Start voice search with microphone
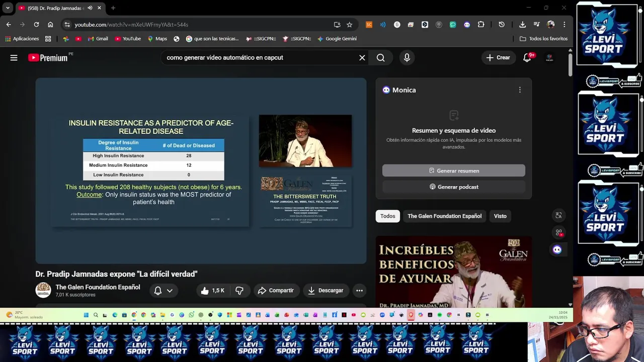The width and height of the screenshot is (644, 362). tap(407, 58)
